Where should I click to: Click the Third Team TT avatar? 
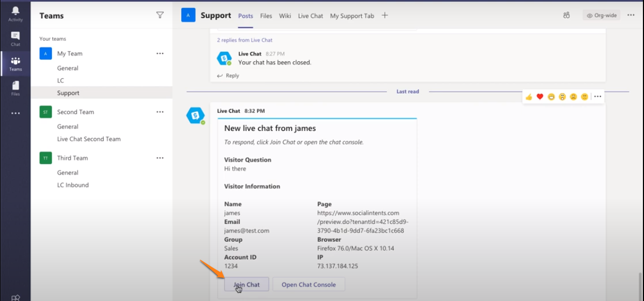tap(46, 158)
